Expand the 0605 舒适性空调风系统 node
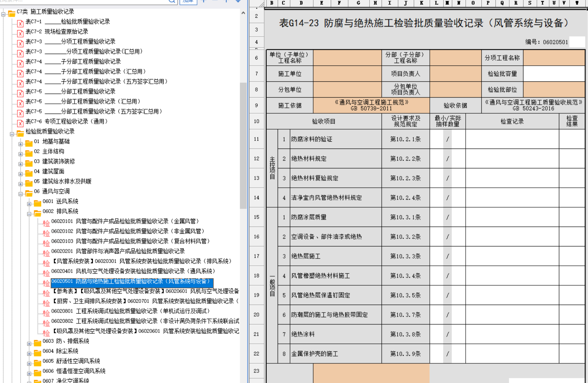 click(x=29, y=363)
